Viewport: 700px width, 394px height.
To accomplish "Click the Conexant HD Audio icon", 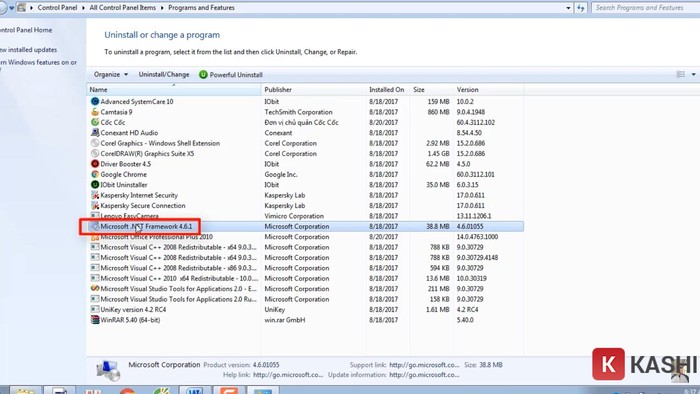I will [x=95, y=133].
